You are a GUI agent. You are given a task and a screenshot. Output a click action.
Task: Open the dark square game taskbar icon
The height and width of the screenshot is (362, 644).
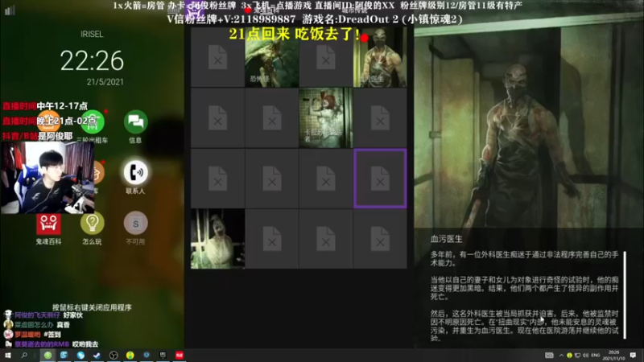pyautogui.click(x=163, y=355)
